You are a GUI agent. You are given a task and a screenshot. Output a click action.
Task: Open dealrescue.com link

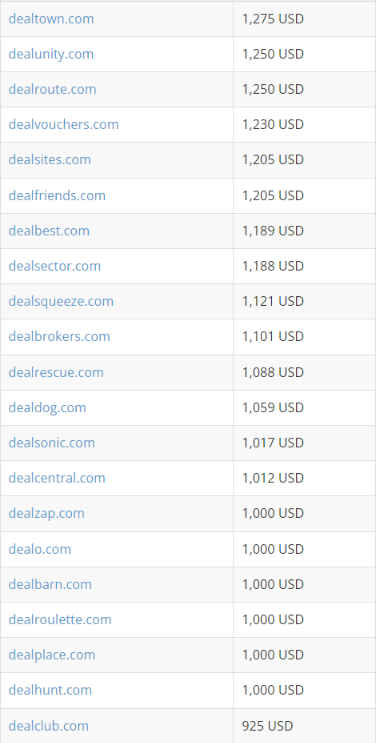pyautogui.click(x=56, y=372)
